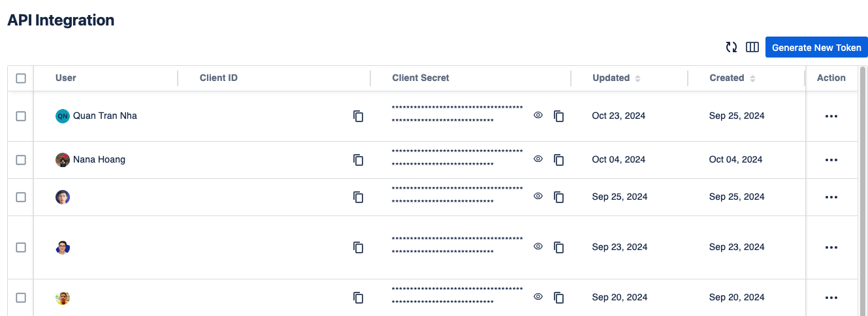Toggle the select-all header checkbox

[21, 78]
